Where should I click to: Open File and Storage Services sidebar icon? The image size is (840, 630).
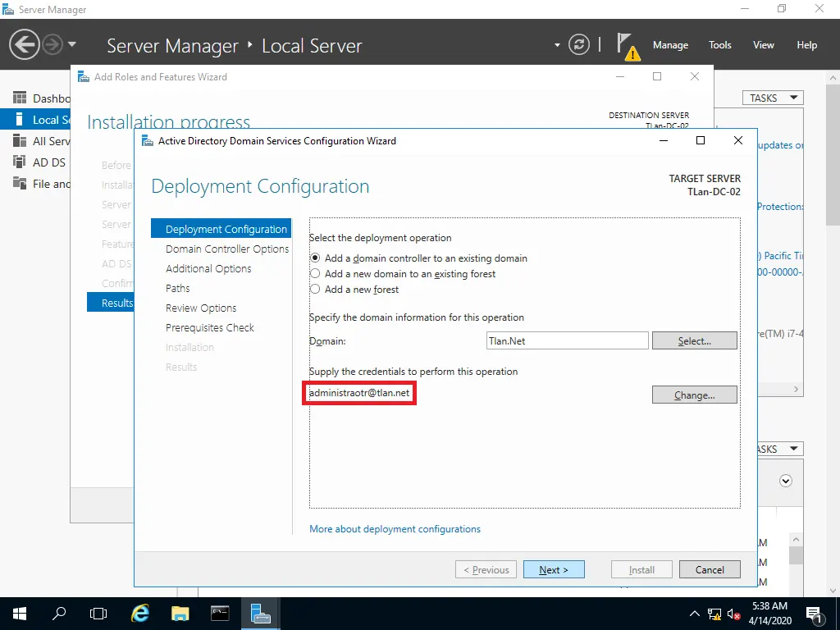click(x=20, y=183)
